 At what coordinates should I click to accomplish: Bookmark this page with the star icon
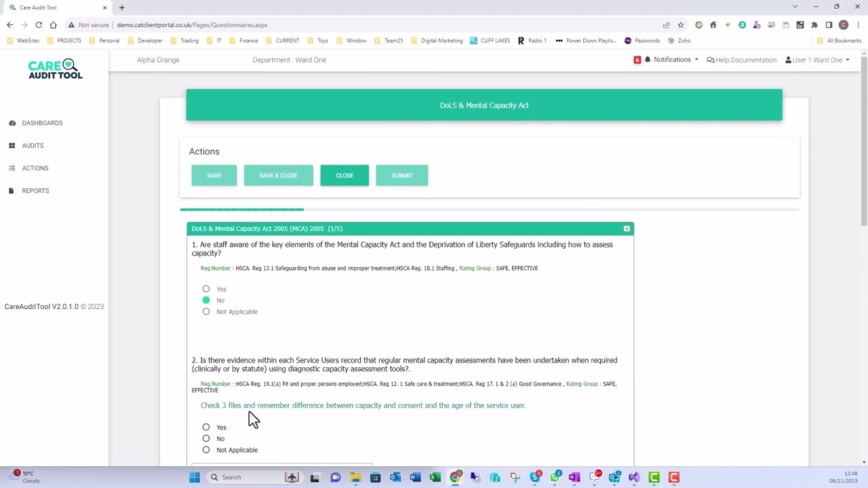point(681,25)
